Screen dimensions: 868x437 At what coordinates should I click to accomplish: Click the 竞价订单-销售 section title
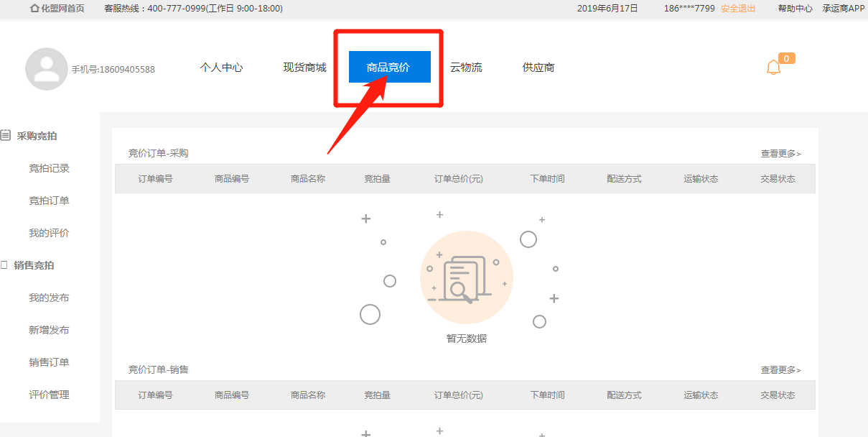coord(159,369)
